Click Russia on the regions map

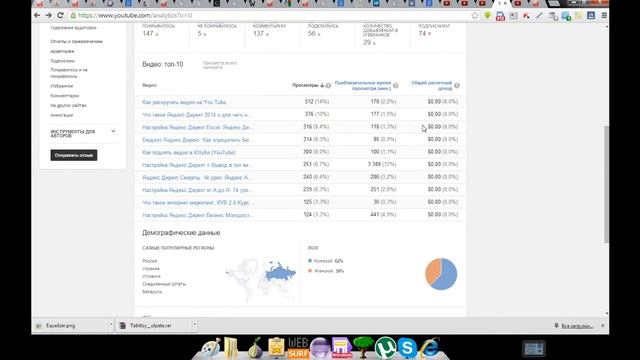[281, 271]
